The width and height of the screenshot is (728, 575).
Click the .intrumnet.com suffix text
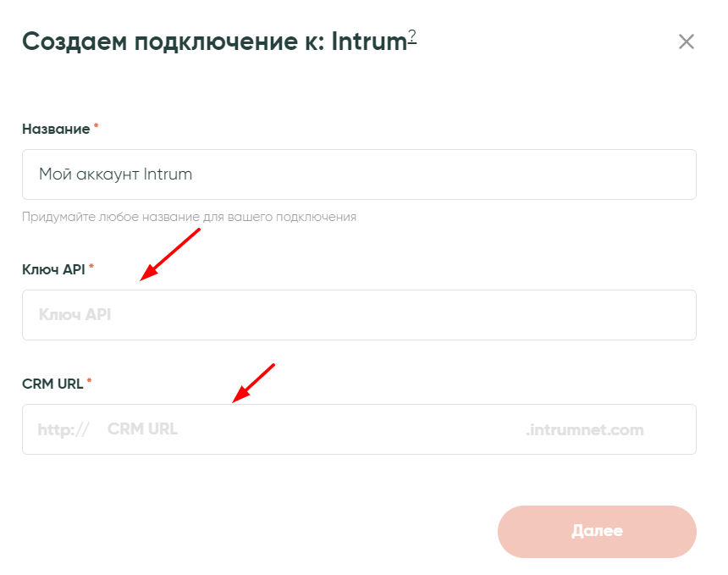(x=584, y=429)
